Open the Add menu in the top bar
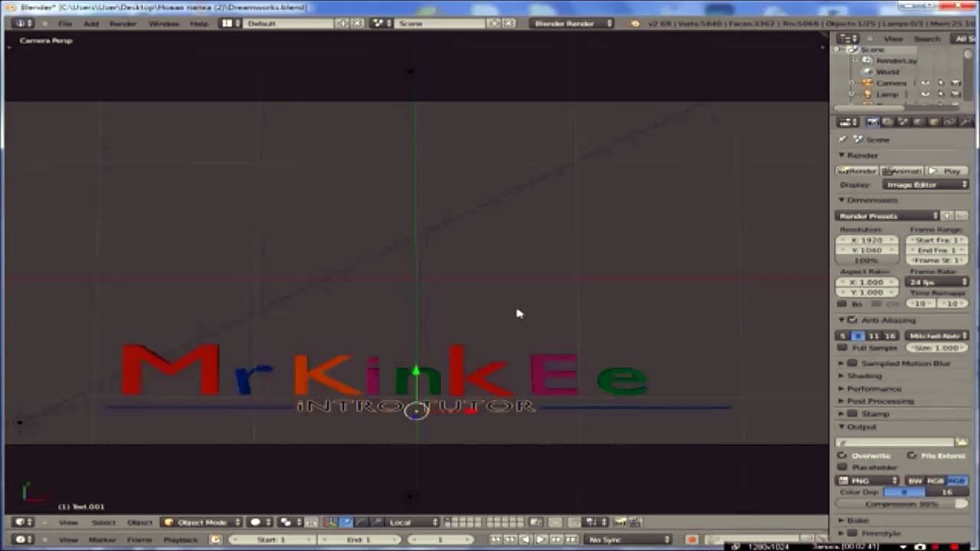 (x=91, y=24)
